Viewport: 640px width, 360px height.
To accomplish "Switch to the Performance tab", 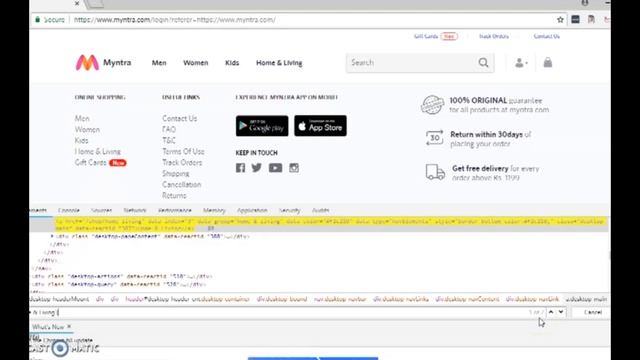I will [175, 210].
